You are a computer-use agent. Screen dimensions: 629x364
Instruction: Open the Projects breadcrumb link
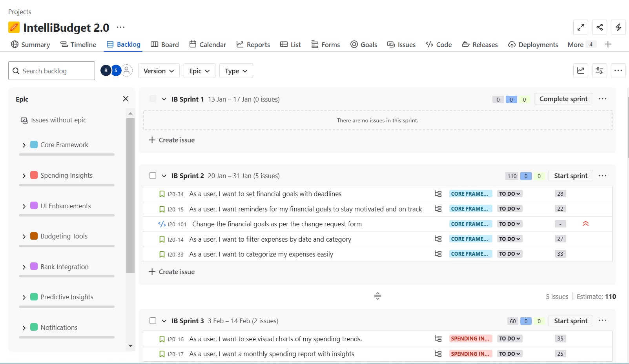[x=20, y=12]
